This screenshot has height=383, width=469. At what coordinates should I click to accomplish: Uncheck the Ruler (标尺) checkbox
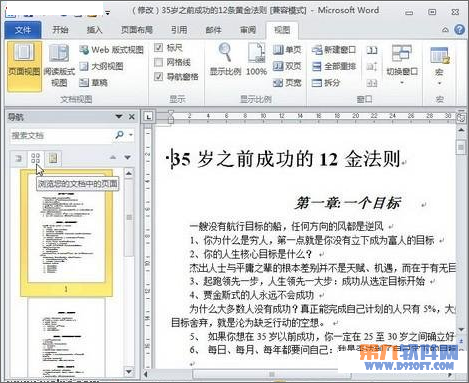tap(158, 48)
